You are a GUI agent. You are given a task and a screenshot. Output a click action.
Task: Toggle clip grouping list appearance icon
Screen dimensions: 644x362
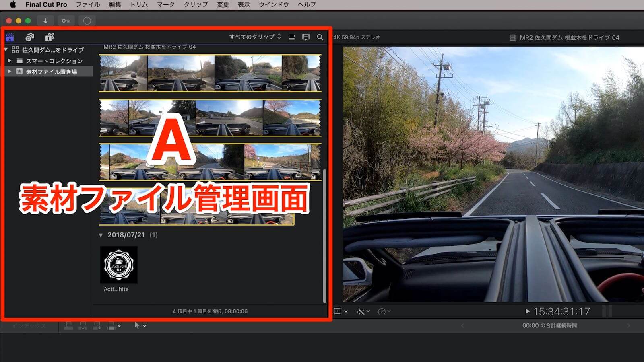click(x=292, y=37)
